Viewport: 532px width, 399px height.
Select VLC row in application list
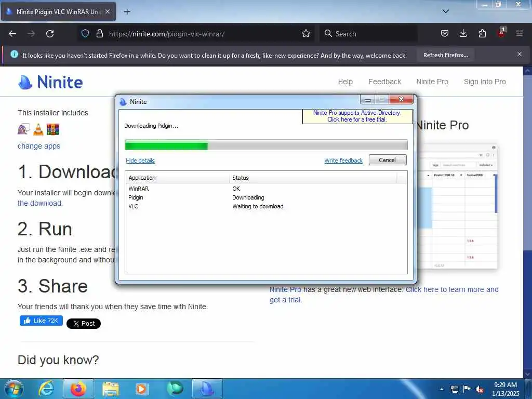(266, 206)
